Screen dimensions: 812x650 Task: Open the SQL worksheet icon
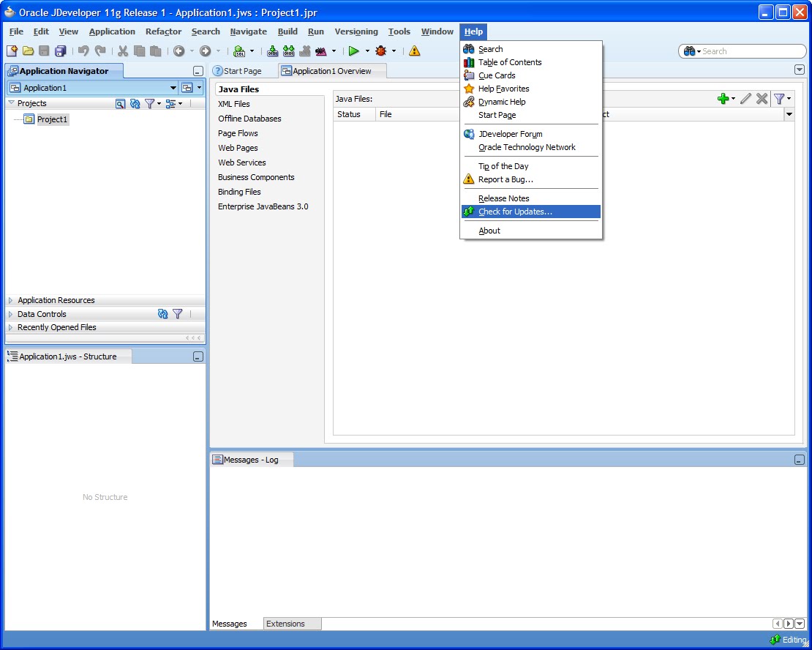239,51
